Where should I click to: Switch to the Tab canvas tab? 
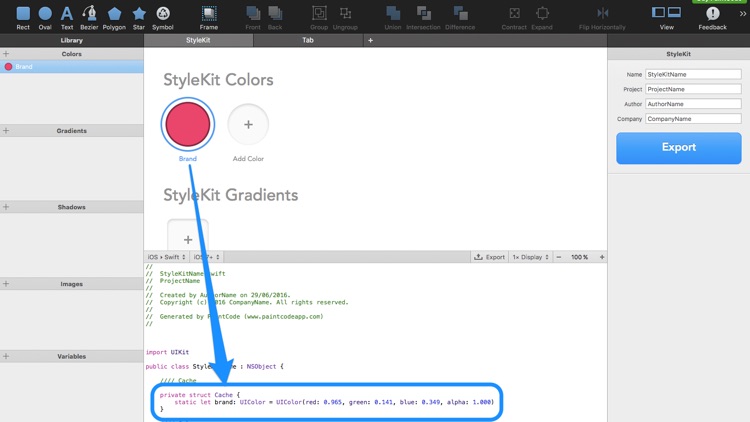(308, 41)
